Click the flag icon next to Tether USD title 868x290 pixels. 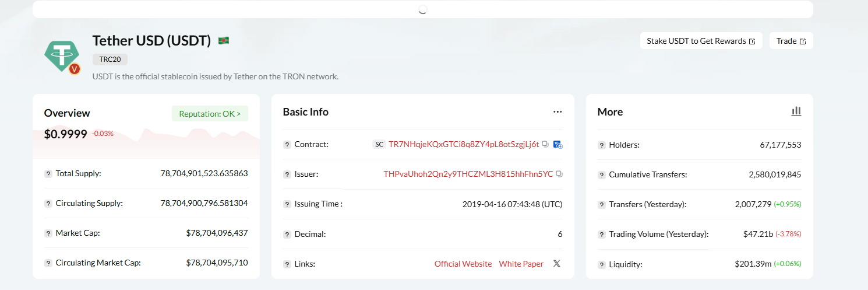(224, 40)
